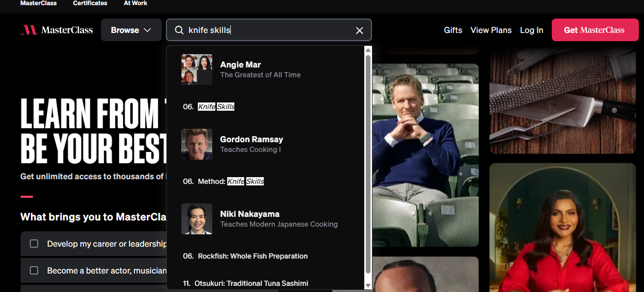644x292 pixels.
Task: Expand the Browse dropdown menu
Action: pos(131,30)
